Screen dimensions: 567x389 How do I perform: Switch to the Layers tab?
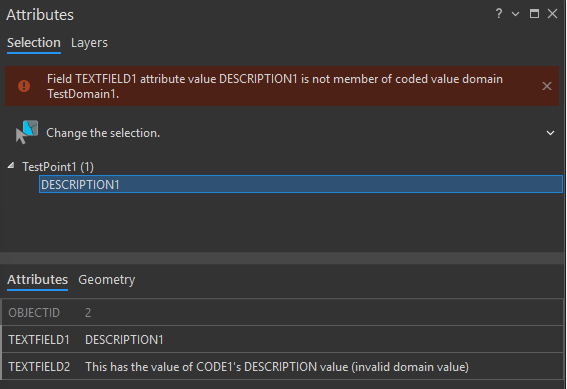[x=89, y=43]
